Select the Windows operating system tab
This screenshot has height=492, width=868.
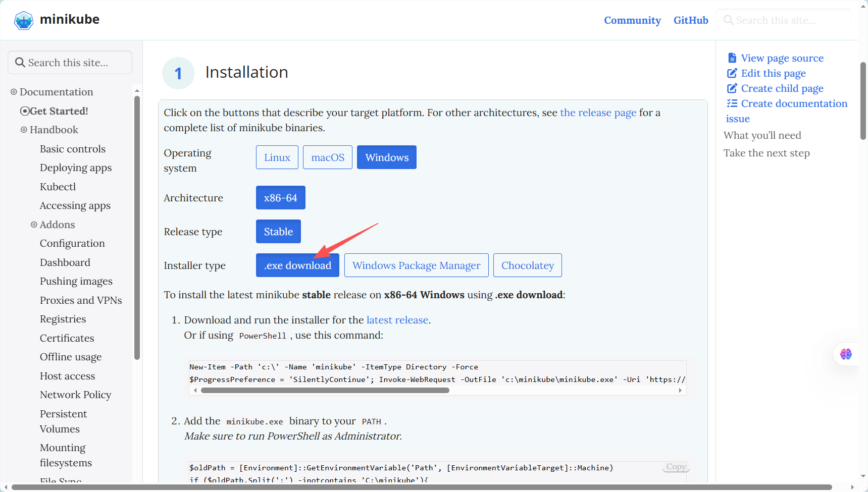(x=387, y=157)
